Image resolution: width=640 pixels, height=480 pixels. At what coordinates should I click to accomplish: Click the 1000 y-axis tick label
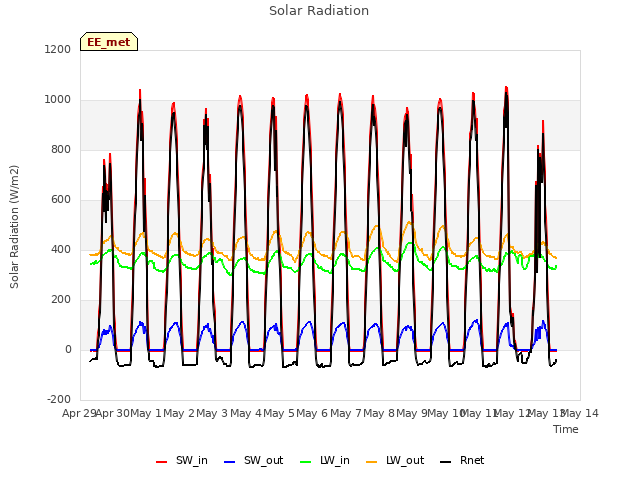click(x=58, y=100)
